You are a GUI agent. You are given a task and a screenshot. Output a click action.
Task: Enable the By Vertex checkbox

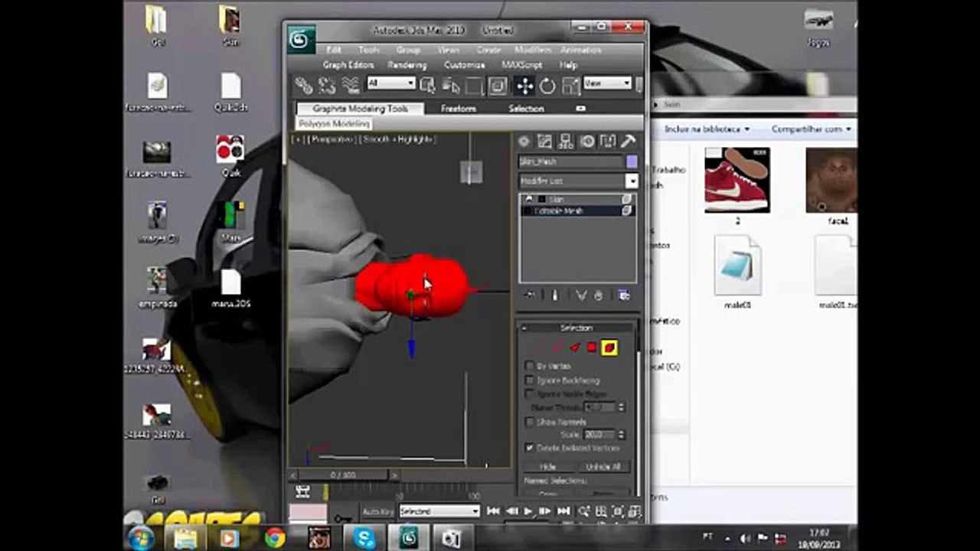tap(530, 367)
